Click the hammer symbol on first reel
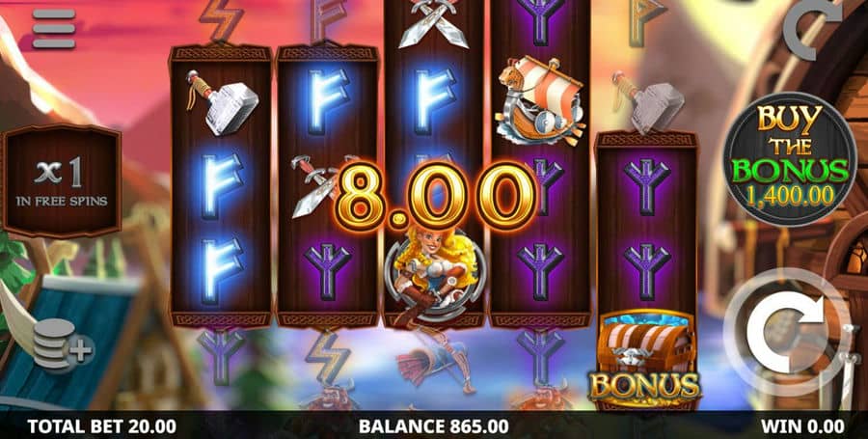This screenshot has height=439, width=868. point(222,101)
